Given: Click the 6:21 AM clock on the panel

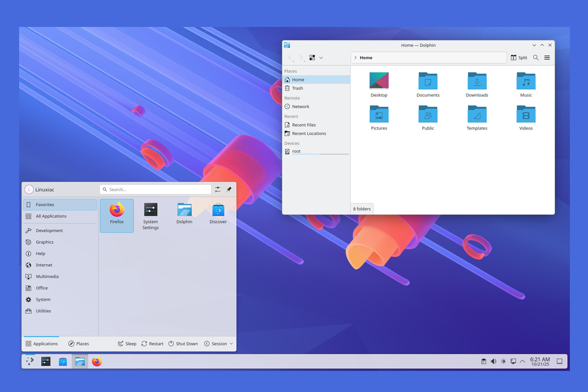Looking at the screenshot, I should click(540, 362).
